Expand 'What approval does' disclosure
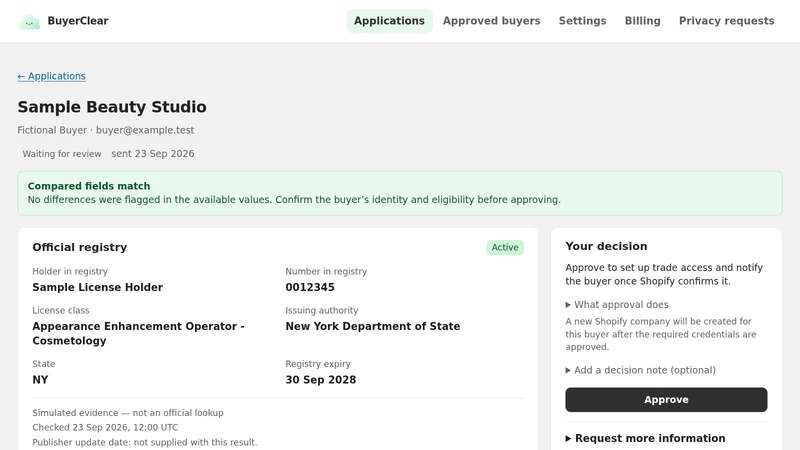800x450 pixels. pos(617,305)
